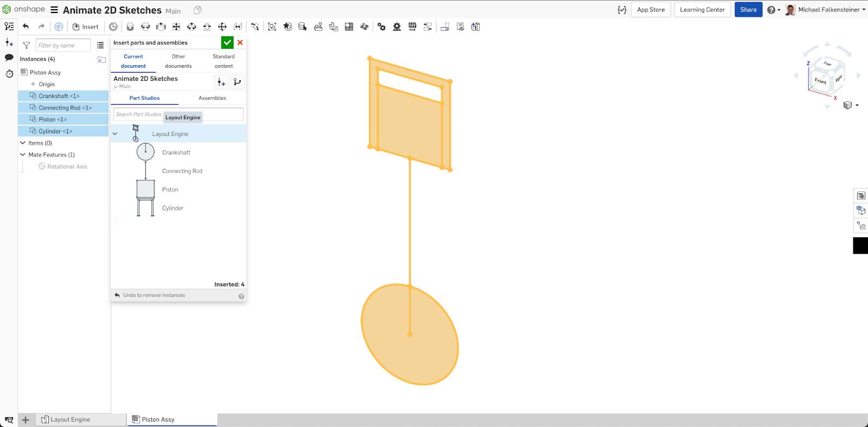Click the undo arrow in toolbar

[25, 27]
